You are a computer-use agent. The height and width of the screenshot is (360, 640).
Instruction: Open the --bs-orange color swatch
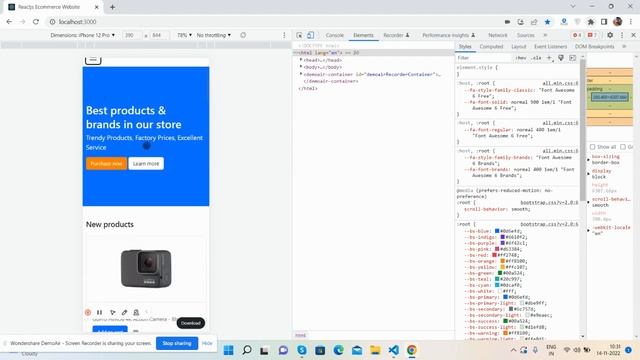[x=503, y=261]
